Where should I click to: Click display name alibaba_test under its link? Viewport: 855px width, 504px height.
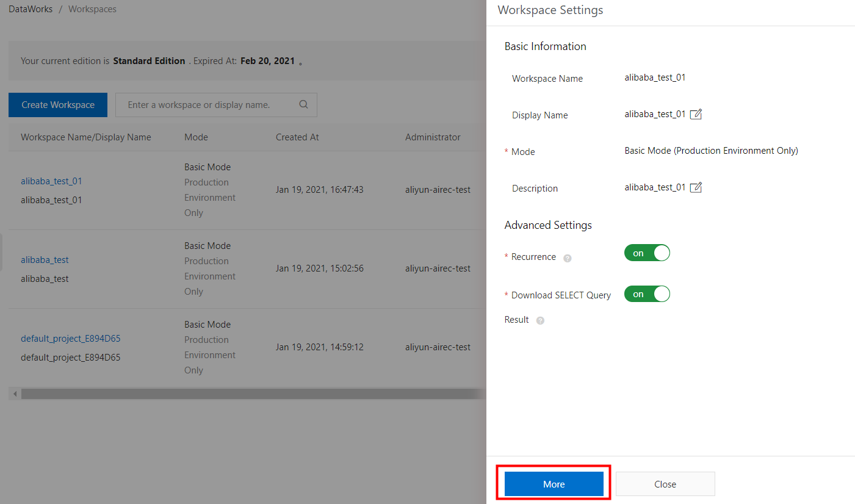45,279
